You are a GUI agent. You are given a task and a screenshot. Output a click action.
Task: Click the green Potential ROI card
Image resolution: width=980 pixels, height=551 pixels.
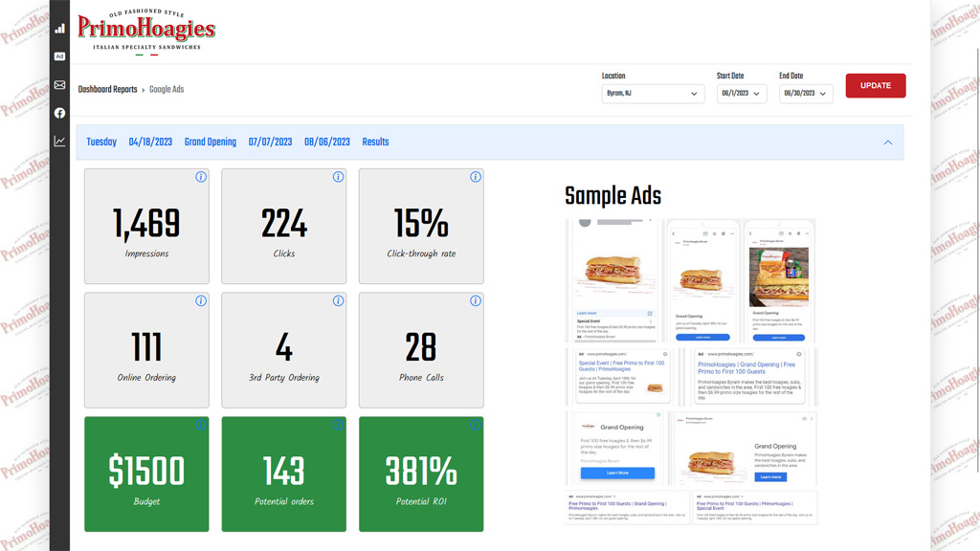pyautogui.click(x=421, y=474)
